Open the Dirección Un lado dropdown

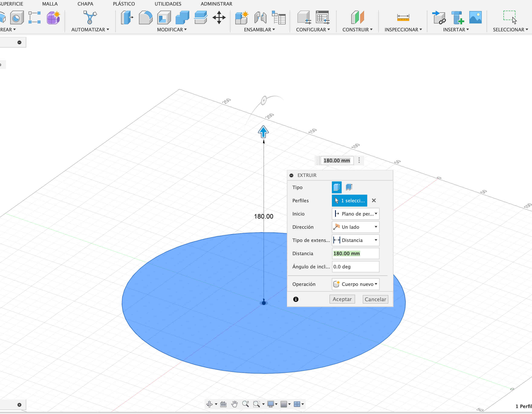coord(356,227)
